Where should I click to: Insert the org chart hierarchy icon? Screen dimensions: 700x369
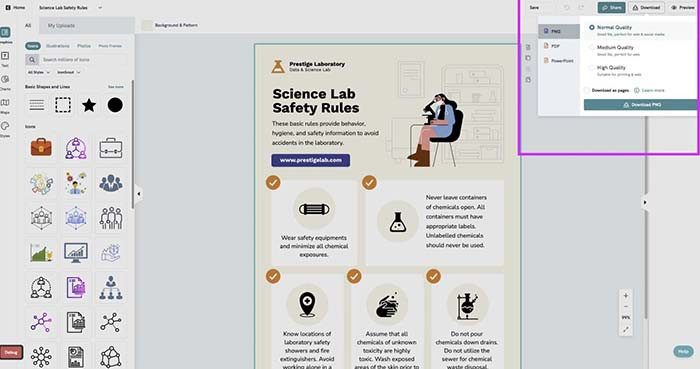(x=111, y=287)
